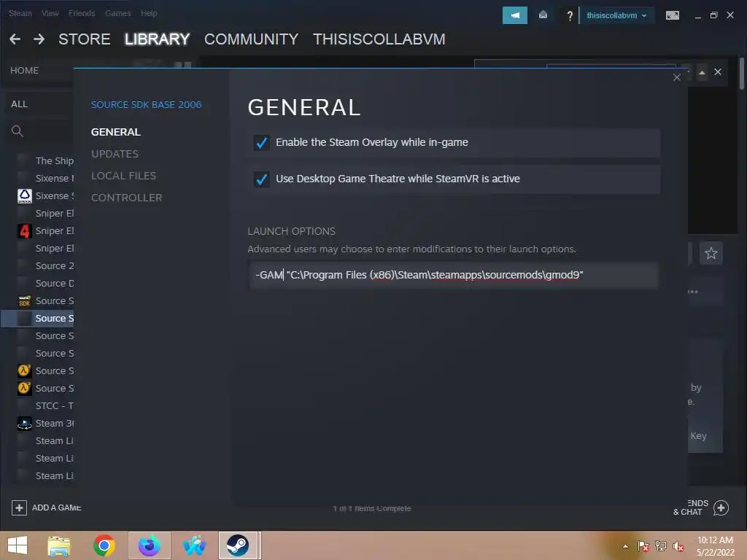This screenshot has height=560, width=747.
Task: Click the muted volume tray icon
Action: point(678,545)
